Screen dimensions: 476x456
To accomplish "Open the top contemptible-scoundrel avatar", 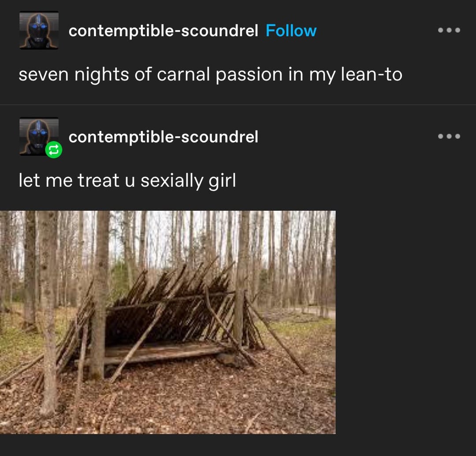I will [x=39, y=30].
